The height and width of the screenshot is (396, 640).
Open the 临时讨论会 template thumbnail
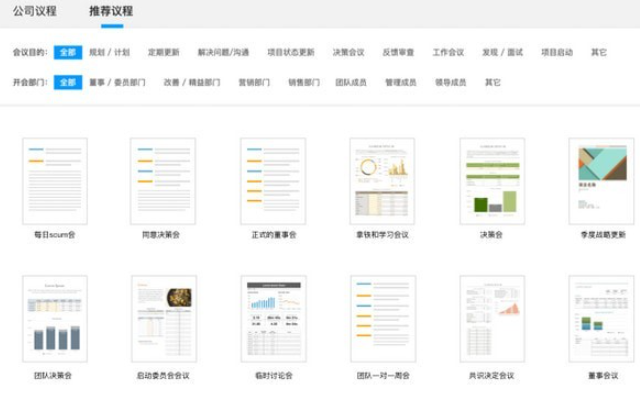pos(273,319)
